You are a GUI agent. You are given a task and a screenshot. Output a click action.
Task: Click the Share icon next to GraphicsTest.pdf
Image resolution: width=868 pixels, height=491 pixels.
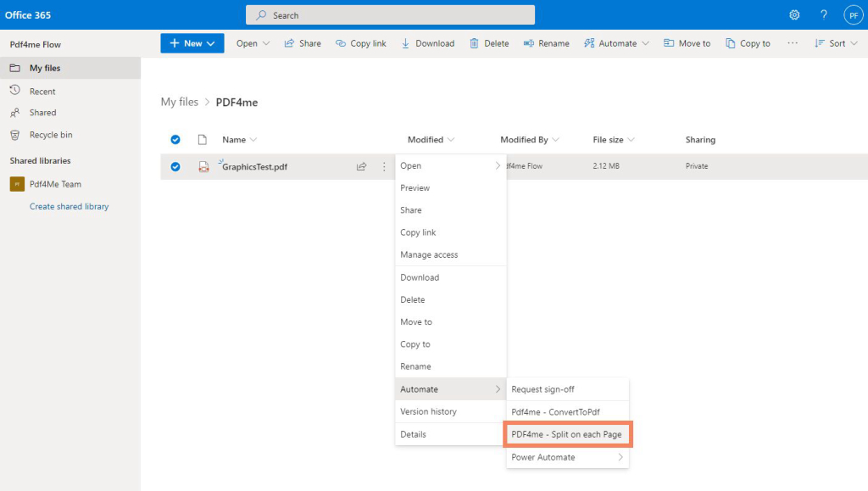coord(361,166)
